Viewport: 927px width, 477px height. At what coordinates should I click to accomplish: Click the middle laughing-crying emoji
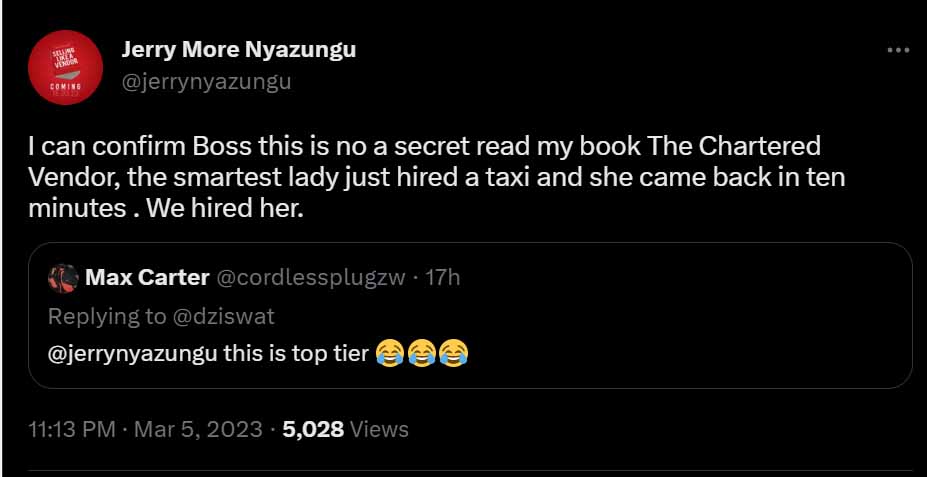[x=421, y=352]
